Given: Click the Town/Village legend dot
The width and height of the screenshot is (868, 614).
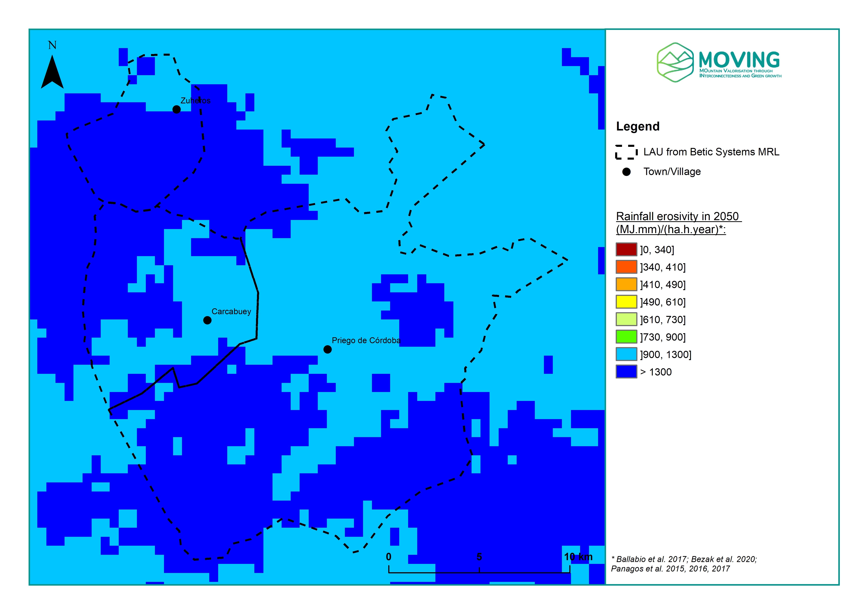Looking at the screenshot, I should [x=626, y=172].
